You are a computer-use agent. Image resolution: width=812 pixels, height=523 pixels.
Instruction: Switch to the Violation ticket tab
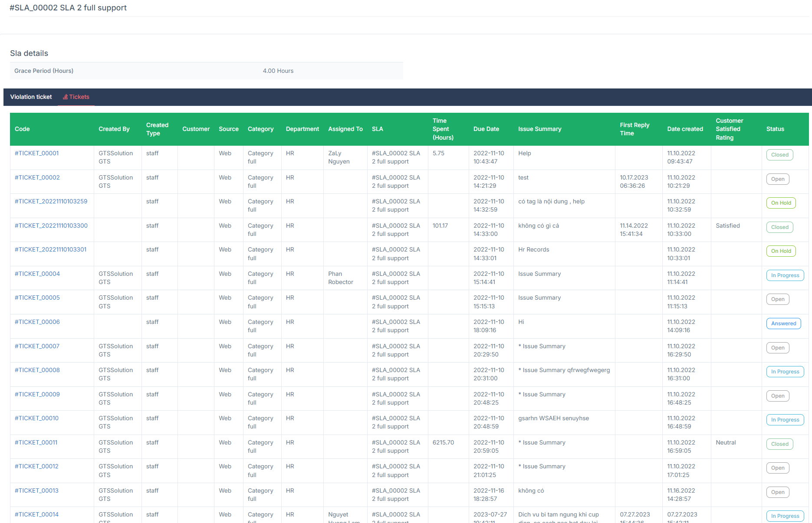click(x=31, y=97)
